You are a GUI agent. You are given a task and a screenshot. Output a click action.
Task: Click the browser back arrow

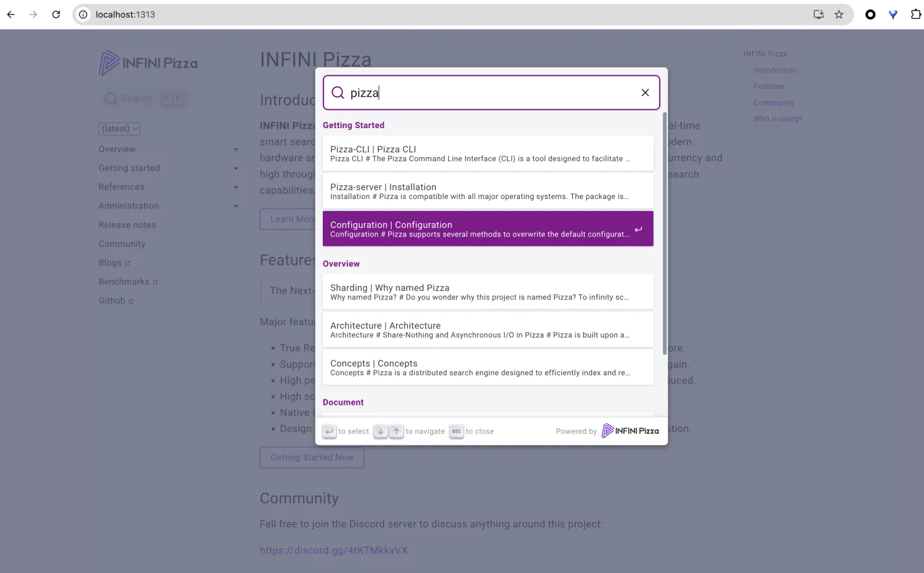point(11,14)
